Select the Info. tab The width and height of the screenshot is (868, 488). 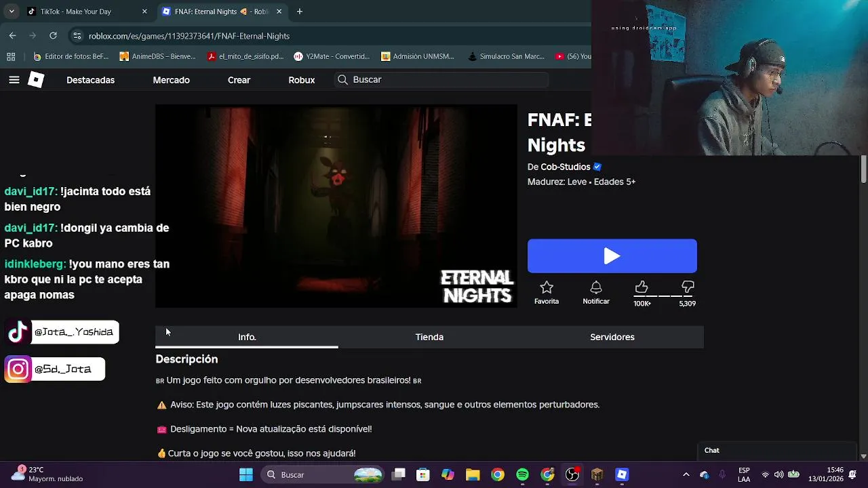click(247, 337)
